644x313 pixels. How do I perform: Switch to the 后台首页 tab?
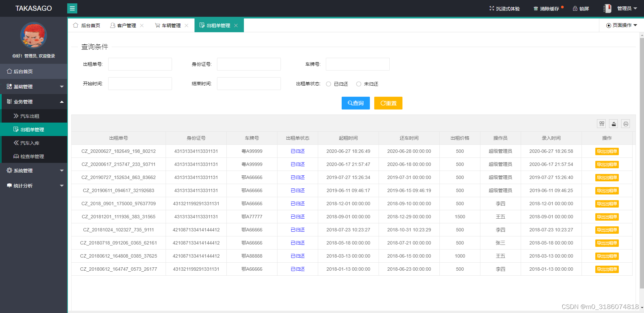[87, 26]
